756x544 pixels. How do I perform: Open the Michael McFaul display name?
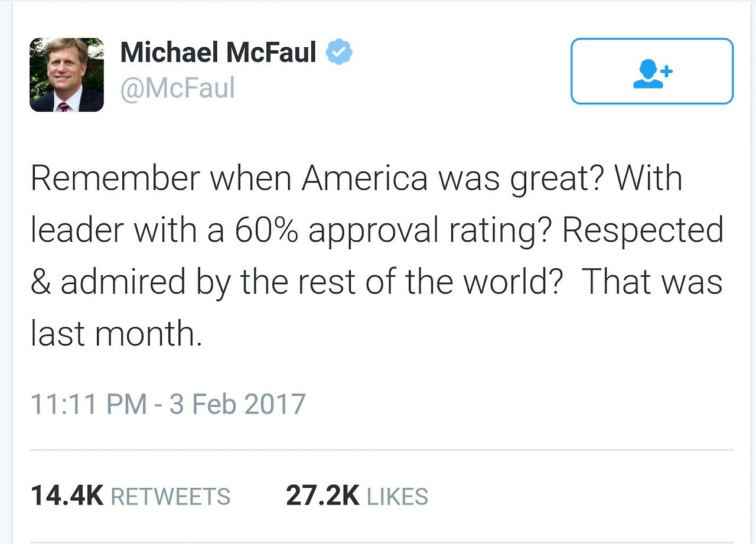point(218,54)
